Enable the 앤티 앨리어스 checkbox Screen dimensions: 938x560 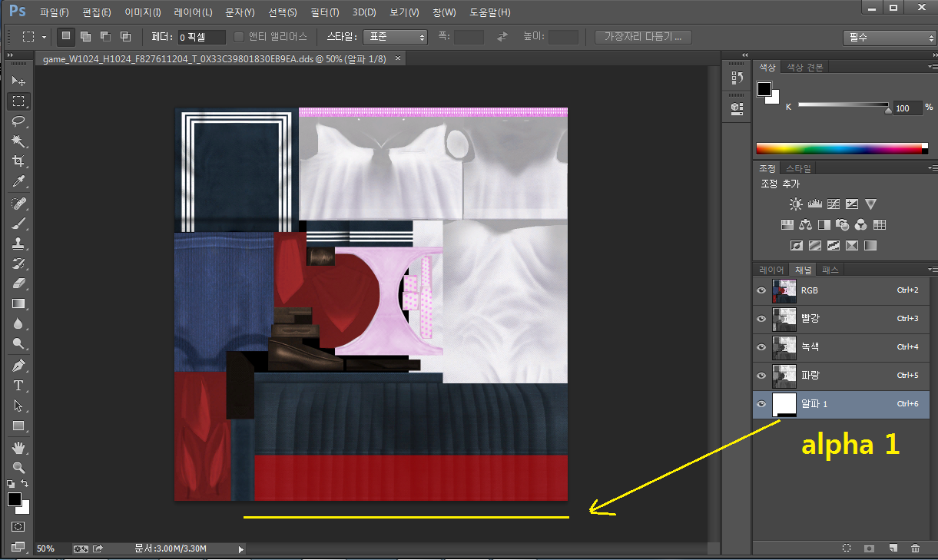[239, 37]
